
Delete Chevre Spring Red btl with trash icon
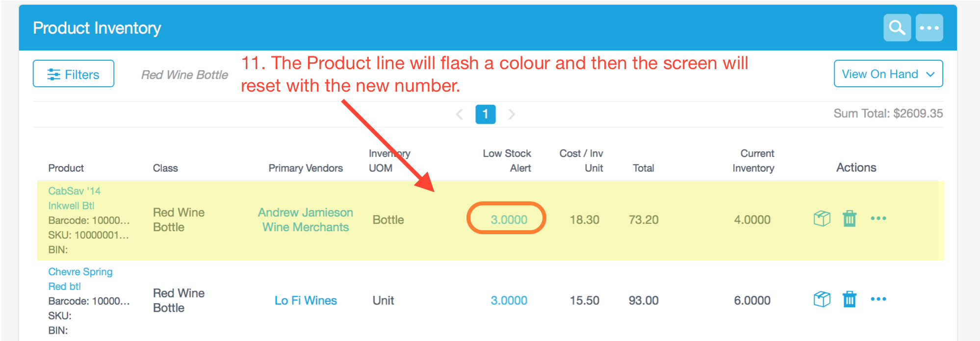(x=850, y=299)
